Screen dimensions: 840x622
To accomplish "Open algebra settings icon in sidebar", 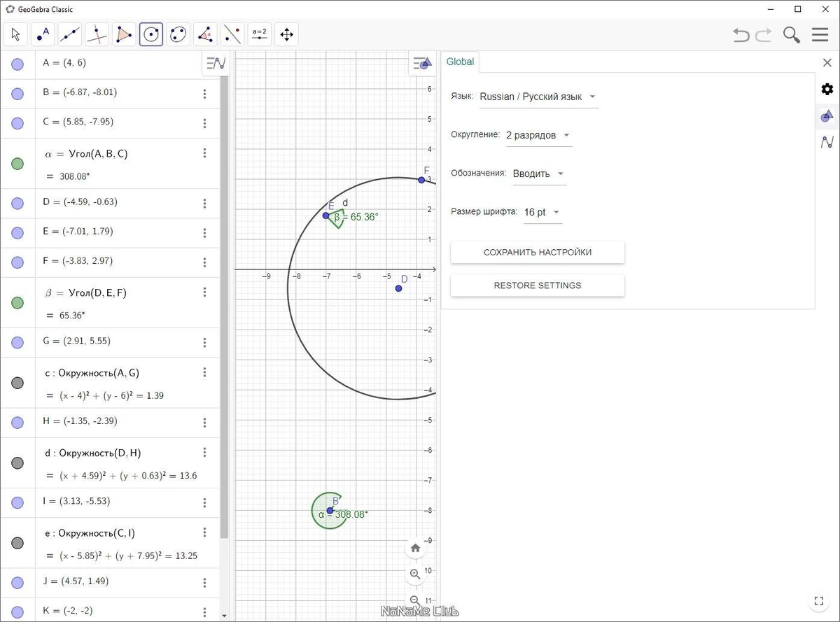I will 827,142.
